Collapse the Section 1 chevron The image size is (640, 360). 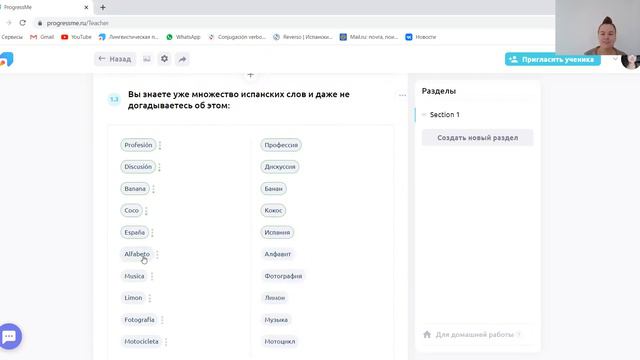(x=424, y=115)
